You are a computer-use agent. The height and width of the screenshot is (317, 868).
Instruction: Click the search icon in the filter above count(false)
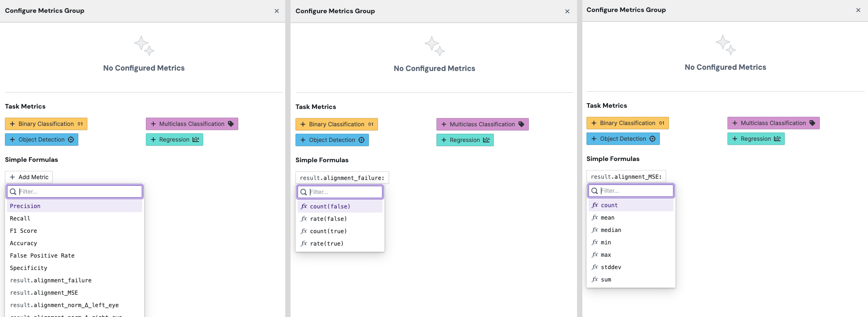tap(304, 192)
